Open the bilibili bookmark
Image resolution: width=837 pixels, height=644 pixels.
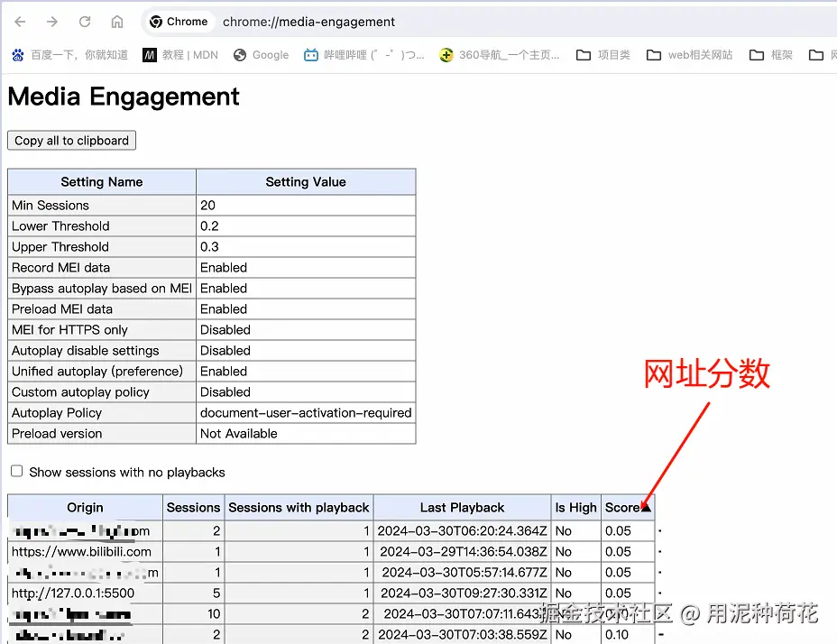[364, 54]
